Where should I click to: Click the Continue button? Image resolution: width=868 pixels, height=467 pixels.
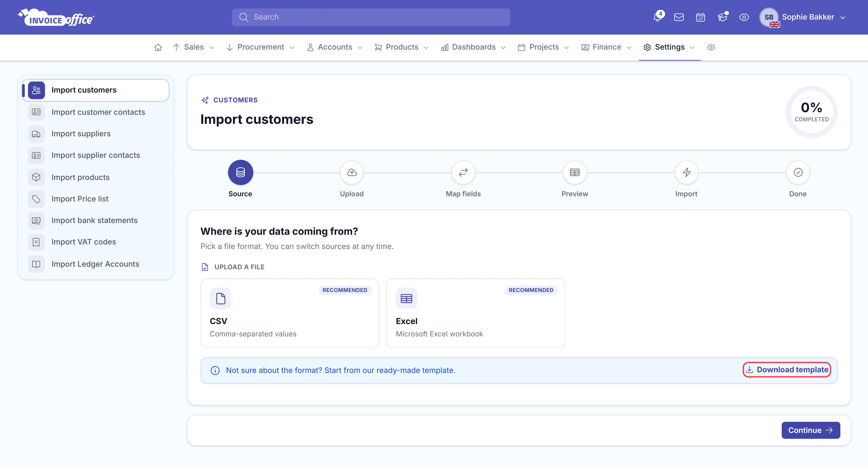pos(811,430)
